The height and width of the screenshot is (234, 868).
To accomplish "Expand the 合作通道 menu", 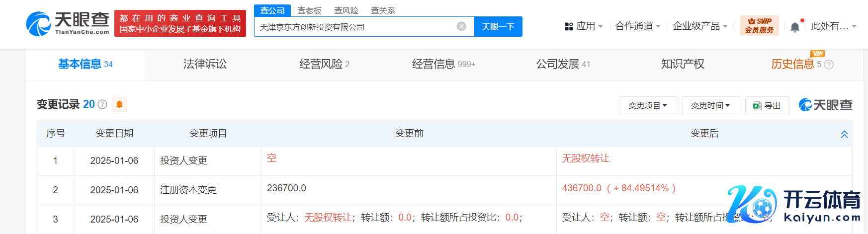I will [637, 26].
